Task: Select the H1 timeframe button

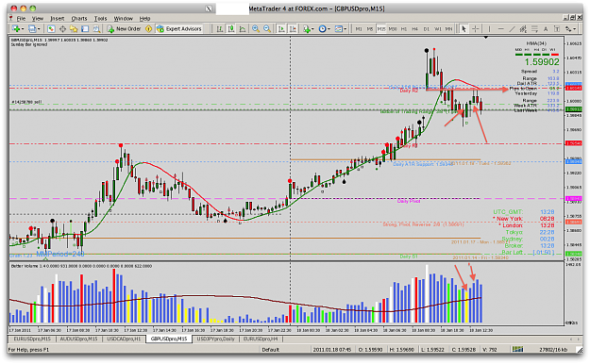Action: pos(404,29)
